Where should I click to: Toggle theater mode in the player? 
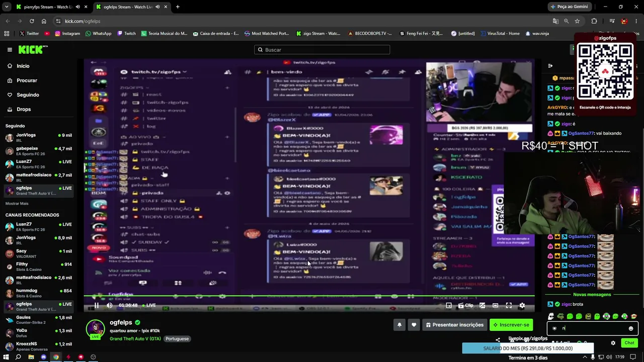tap(495, 305)
